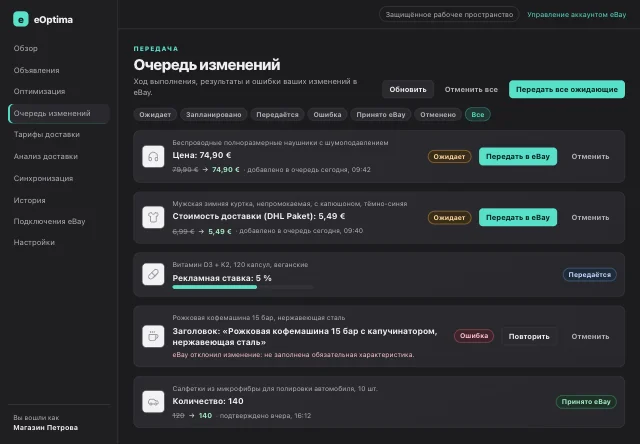
Task: Go to Синхронизация
Action: coord(43,178)
